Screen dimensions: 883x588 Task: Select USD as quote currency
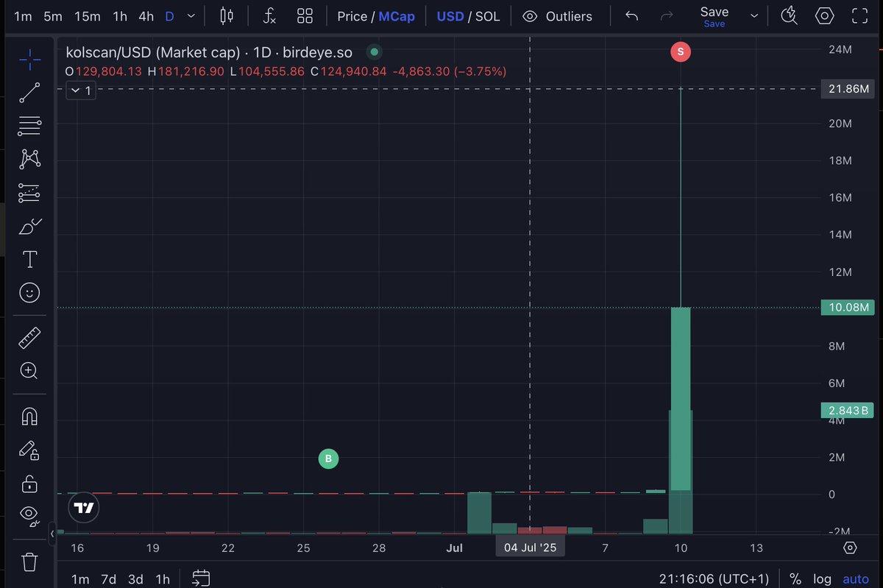coord(450,16)
